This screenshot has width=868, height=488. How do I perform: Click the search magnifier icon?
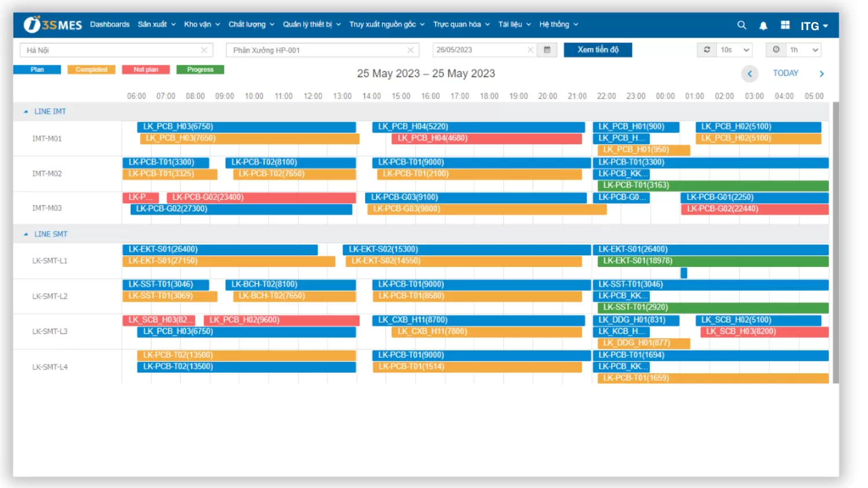(x=741, y=25)
